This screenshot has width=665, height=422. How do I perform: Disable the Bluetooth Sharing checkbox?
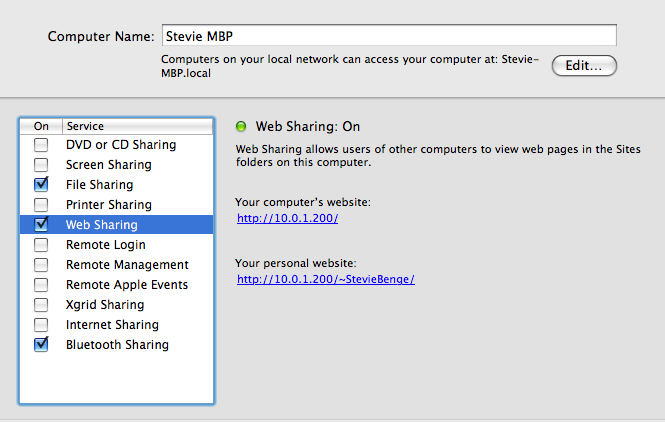coord(41,344)
